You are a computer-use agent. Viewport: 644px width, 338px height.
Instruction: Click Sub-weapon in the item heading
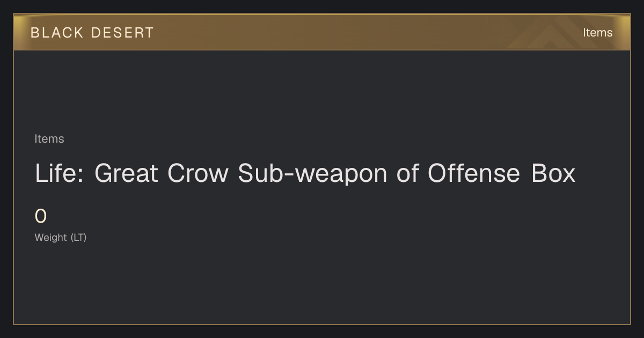312,173
